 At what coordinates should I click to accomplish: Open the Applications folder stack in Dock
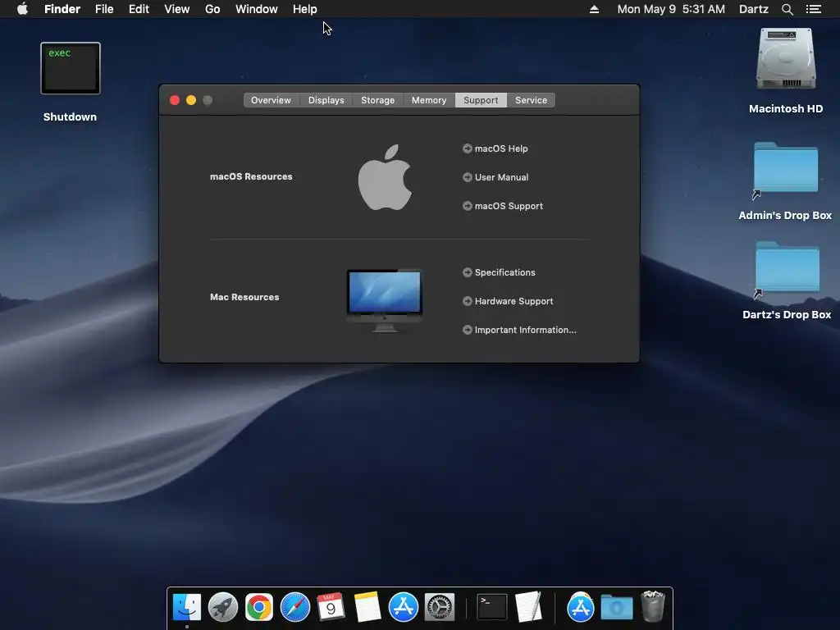[580, 607]
